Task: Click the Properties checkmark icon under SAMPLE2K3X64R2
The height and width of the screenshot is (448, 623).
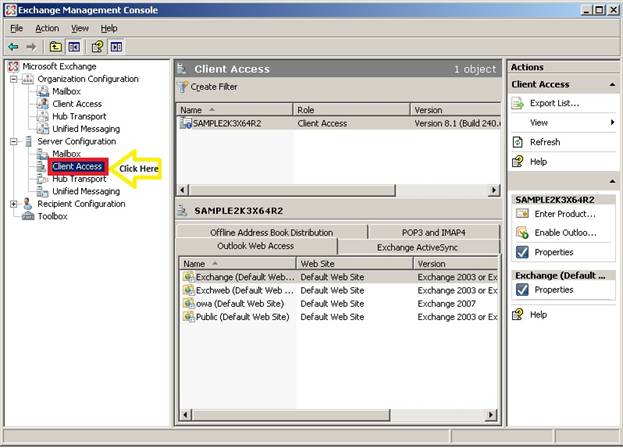Action: 522,252
